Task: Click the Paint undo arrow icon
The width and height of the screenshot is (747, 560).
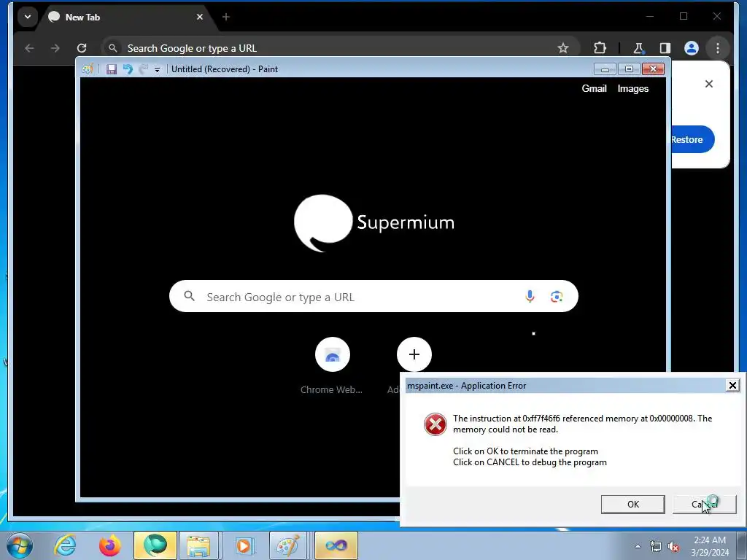Action: click(128, 69)
